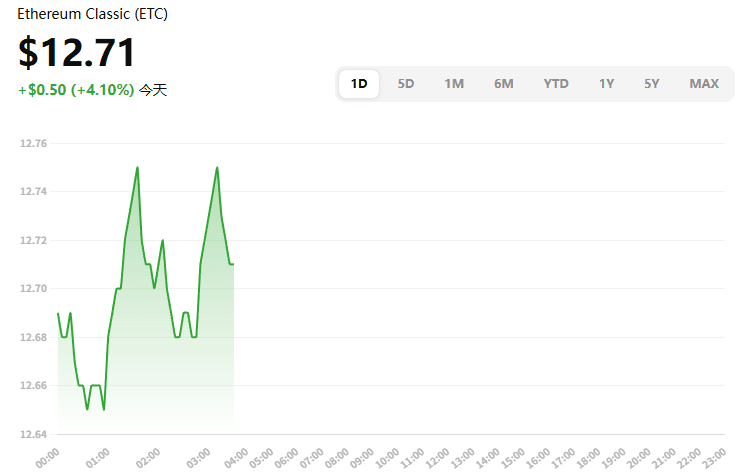Click the 00:00 time axis label
Viewport: 751px width, 474px height.
coord(48,458)
